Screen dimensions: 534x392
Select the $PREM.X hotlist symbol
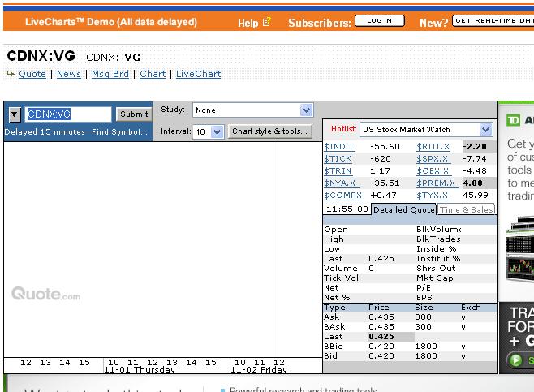coord(436,183)
